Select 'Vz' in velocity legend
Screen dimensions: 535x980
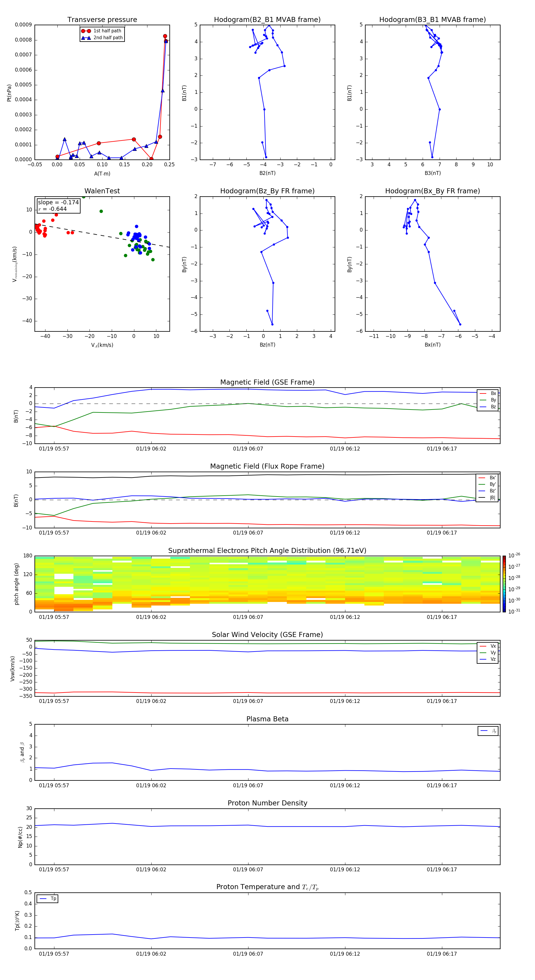click(x=488, y=659)
